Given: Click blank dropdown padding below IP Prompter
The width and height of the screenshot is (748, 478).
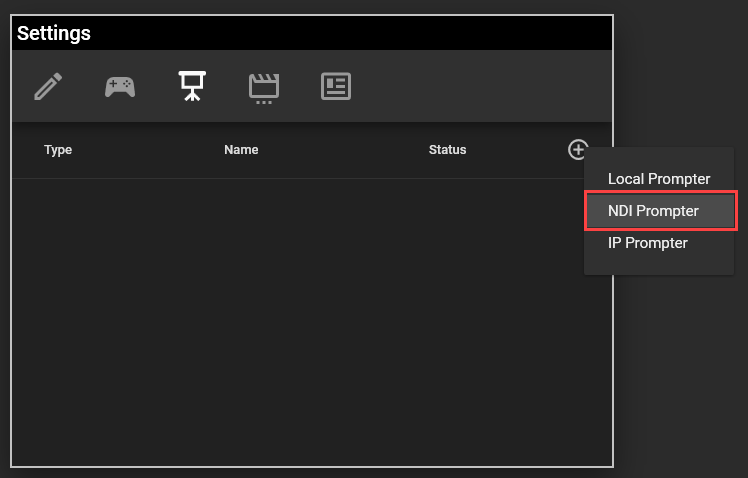Looking at the screenshot, I should pyautogui.click(x=659, y=266).
